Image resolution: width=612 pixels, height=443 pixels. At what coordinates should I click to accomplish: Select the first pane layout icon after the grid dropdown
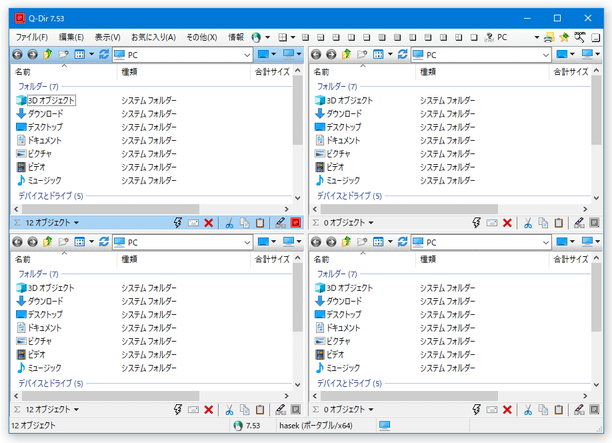point(306,37)
